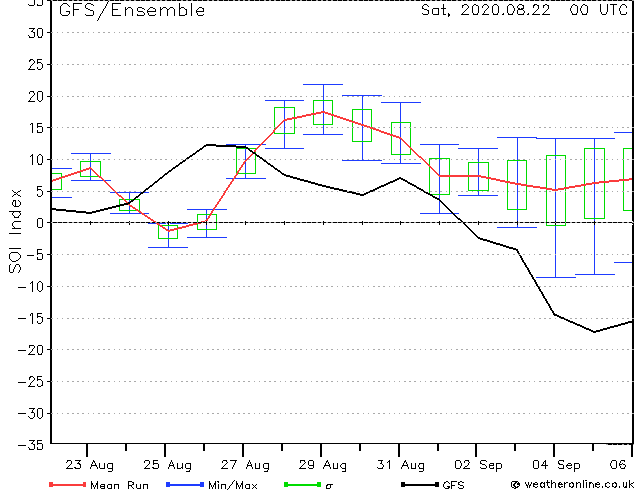634x490 pixels.
Task: Click the green sigma legend line
Action: coord(302,484)
